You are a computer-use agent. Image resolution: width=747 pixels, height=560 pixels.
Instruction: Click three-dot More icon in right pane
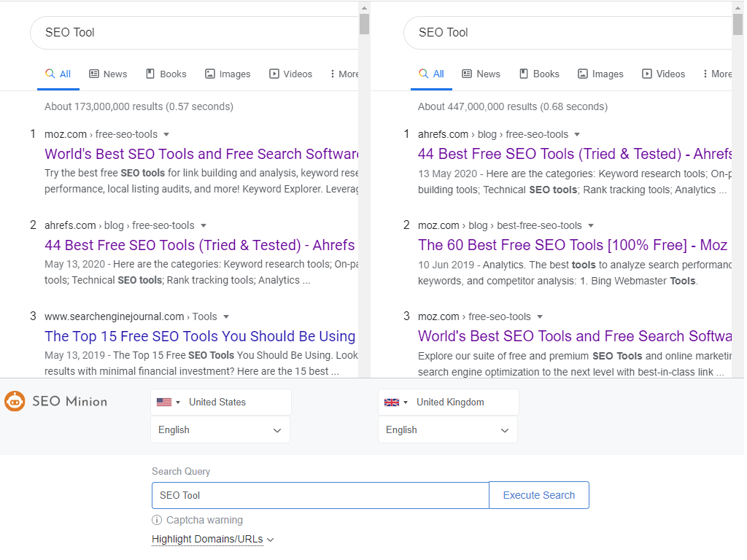(705, 74)
